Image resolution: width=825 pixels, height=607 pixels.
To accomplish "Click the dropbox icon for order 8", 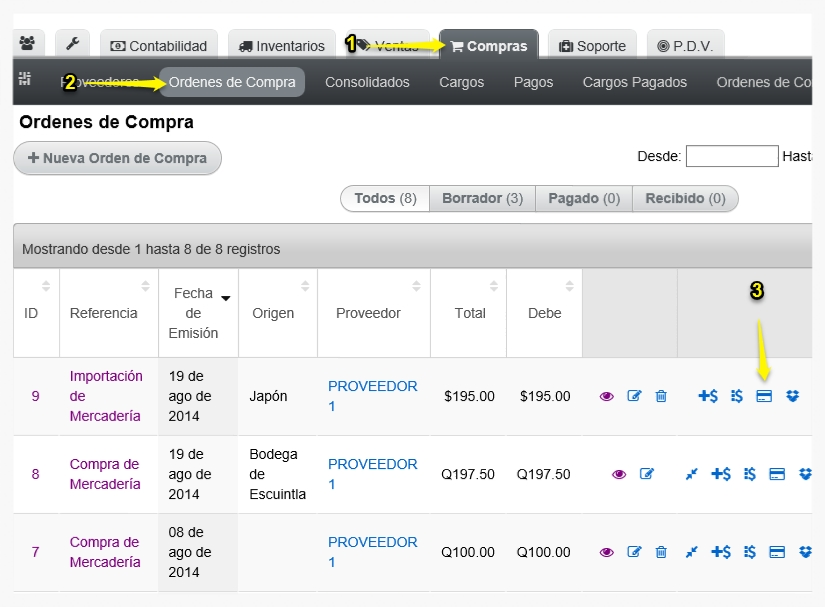I will (805, 474).
